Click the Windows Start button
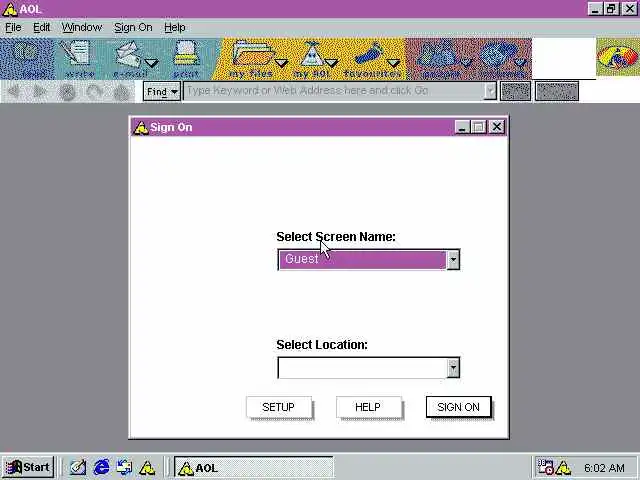 tap(28, 467)
